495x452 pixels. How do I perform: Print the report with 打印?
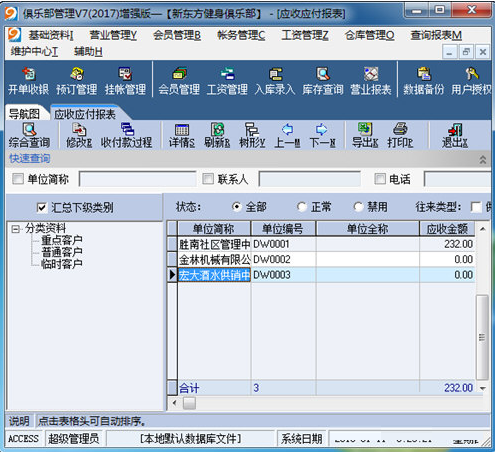[x=400, y=135]
